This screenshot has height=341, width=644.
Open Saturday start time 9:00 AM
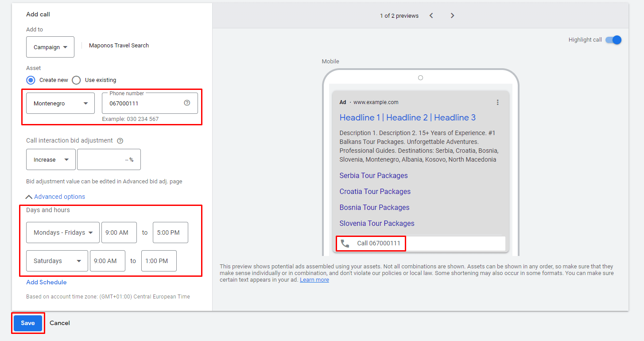click(x=108, y=261)
